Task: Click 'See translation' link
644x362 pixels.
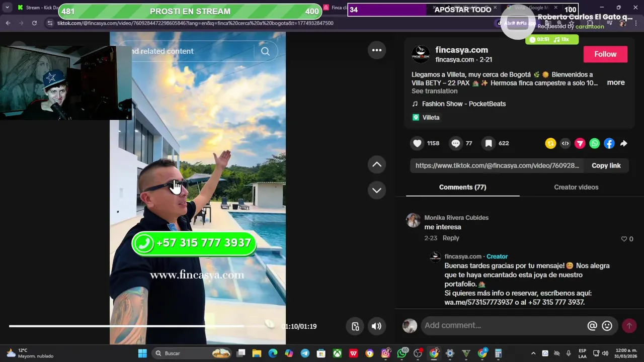Action: [x=435, y=91]
